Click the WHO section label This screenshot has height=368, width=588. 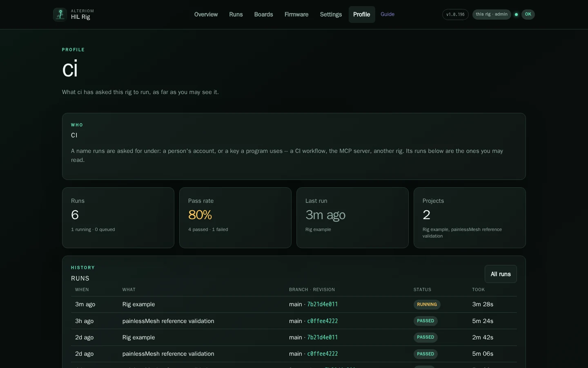click(77, 125)
